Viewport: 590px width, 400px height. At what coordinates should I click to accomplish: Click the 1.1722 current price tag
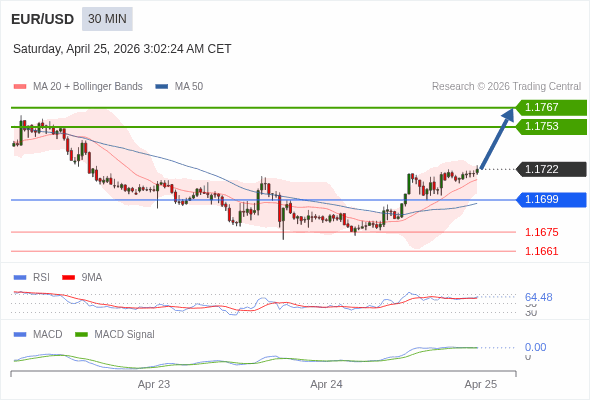tap(551, 169)
